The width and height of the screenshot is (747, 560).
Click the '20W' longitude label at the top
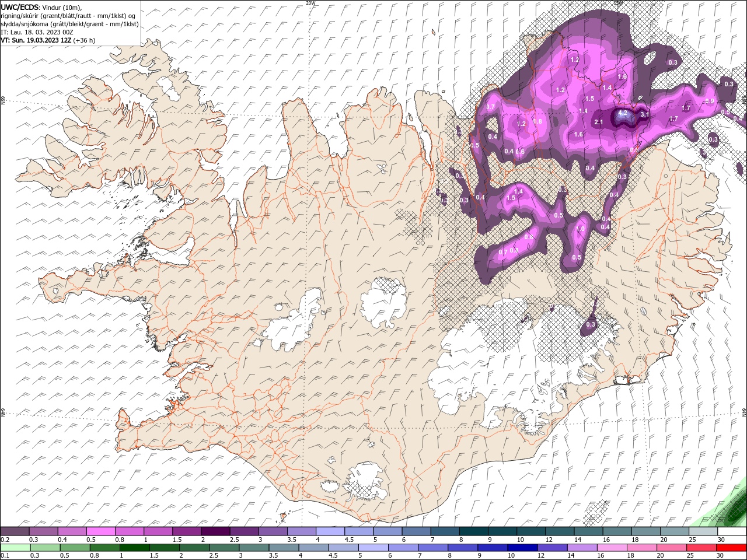coord(310,3)
